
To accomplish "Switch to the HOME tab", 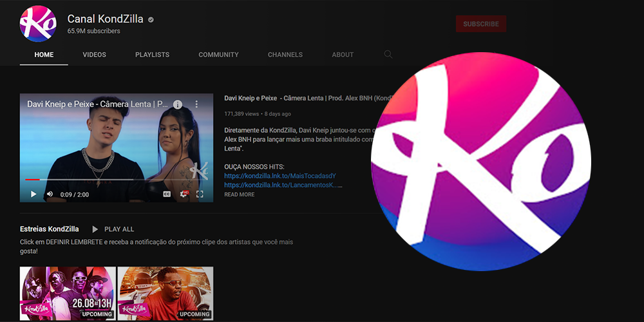I will coord(44,55).
